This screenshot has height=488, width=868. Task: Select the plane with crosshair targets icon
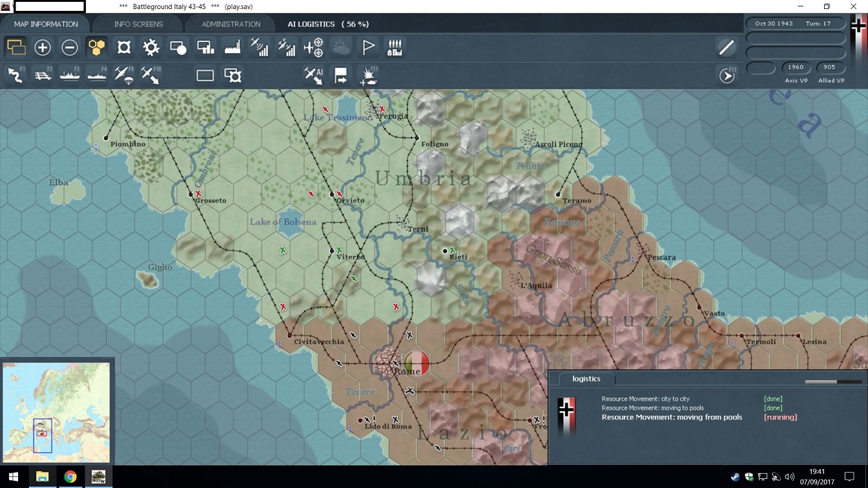pos(313,47)
